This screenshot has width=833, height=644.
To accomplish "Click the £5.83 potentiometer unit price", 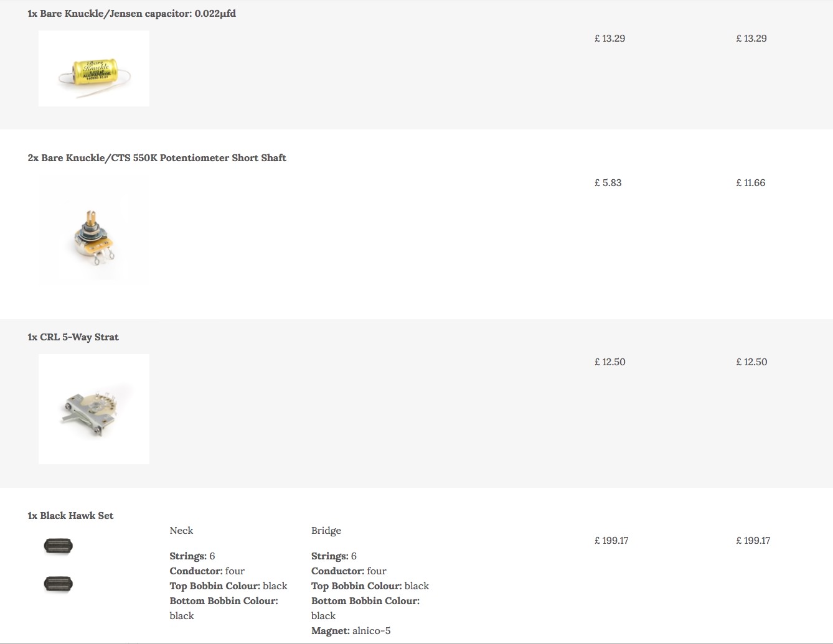I will pyautogui.click(x=608, y=182).
